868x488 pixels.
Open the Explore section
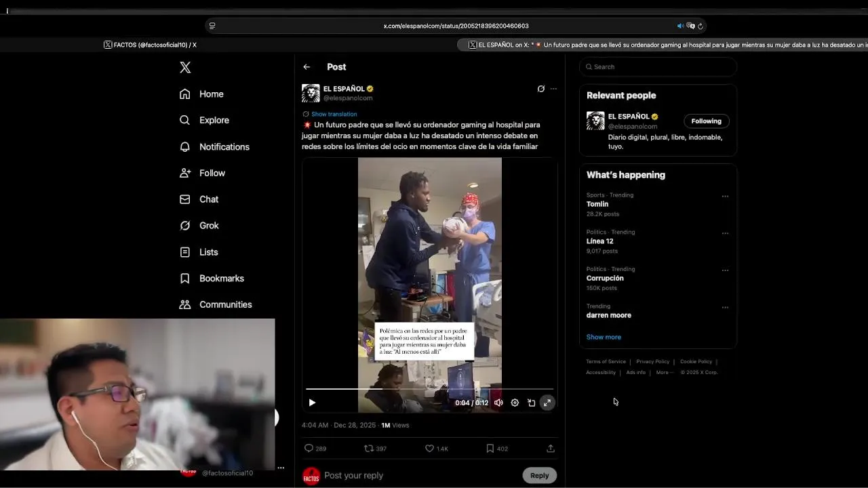(x=204, y=120)
